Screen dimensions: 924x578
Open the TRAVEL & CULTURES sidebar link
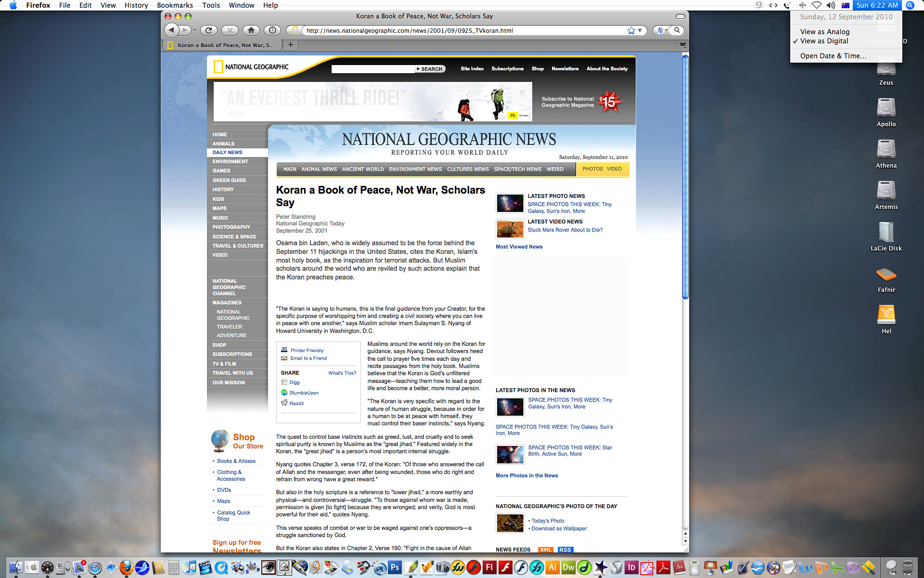point(238,246)
